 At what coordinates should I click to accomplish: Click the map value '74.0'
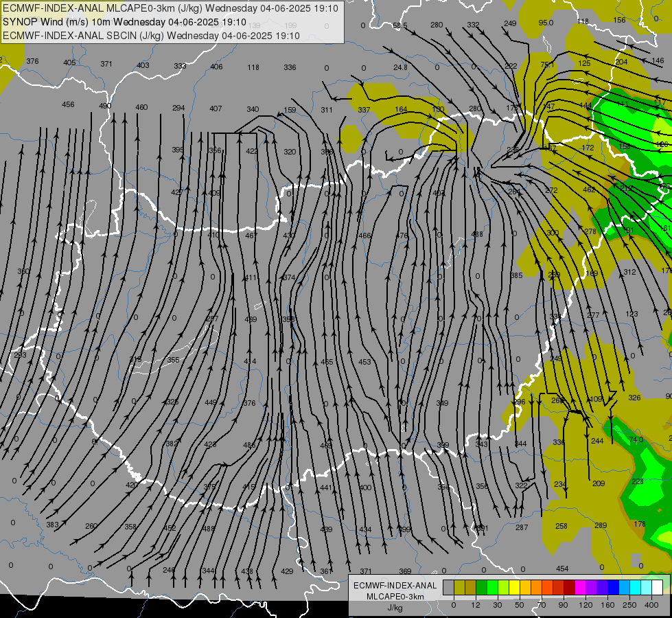636,439
